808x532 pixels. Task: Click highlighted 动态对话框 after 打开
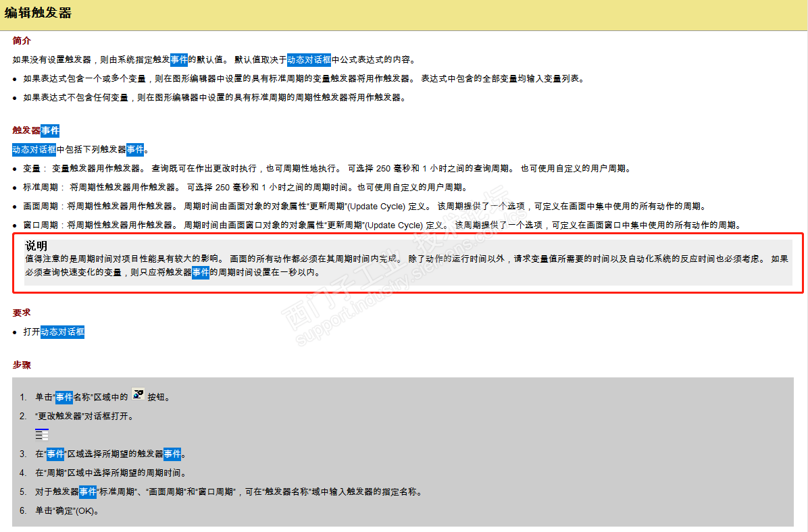pyautogui.click(x=62, y=332)
